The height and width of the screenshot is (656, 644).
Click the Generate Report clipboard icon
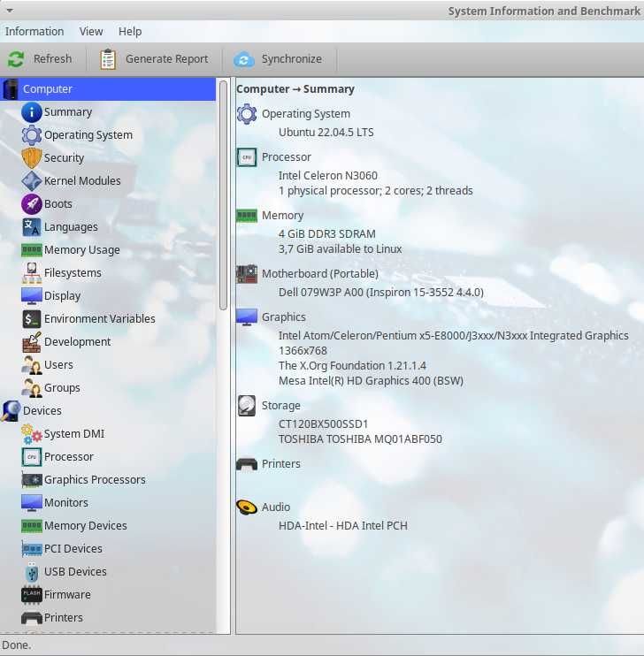[x=108, y=59]
